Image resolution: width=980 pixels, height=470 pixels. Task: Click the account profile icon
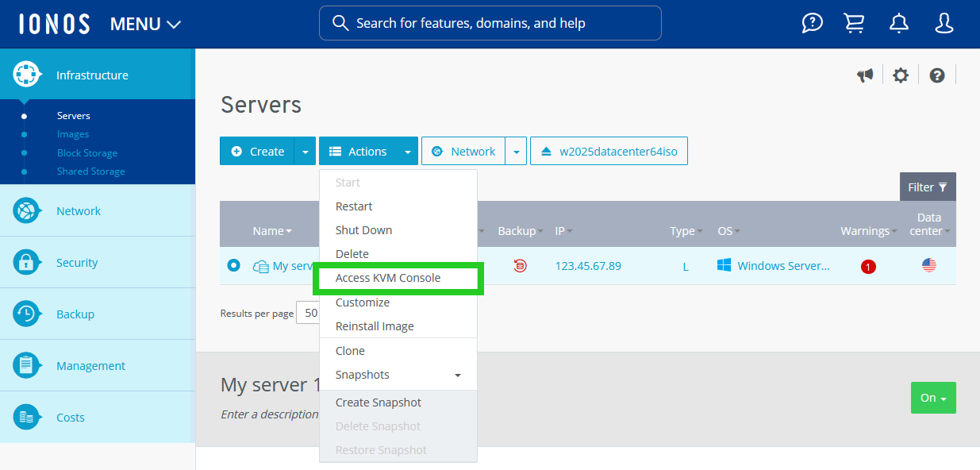tap(943, 23)
